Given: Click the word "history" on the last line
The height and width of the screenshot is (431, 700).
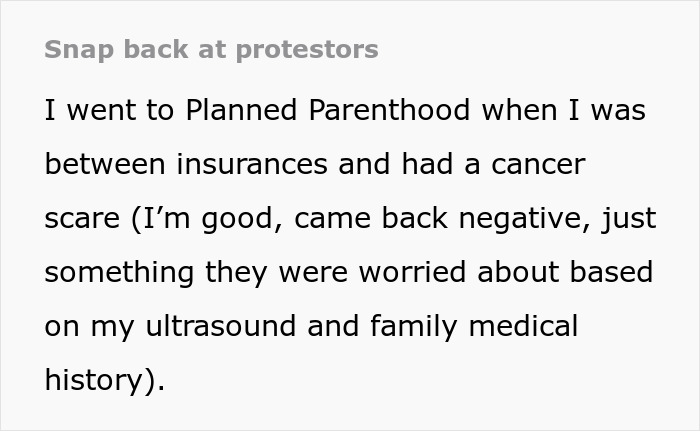Looking at the screenshot, I should coord(96,380).
